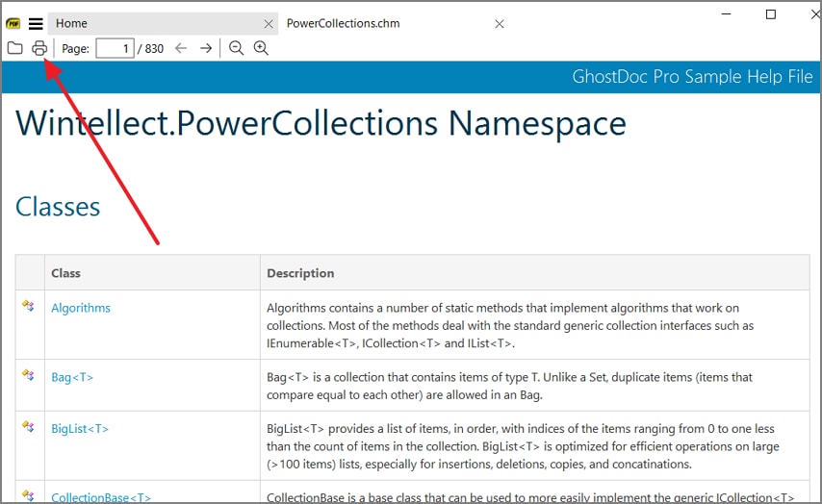
Task: Switch to the Home tab
Action: [x=163, y=24]
